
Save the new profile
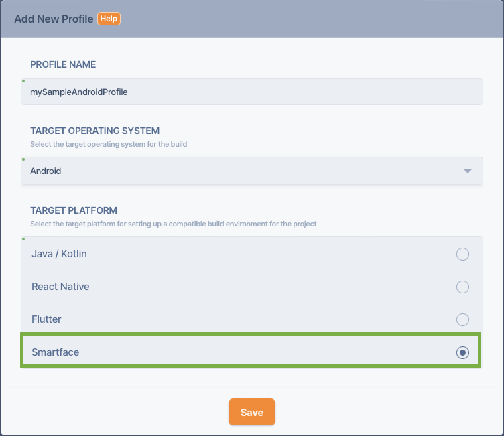[252, 412]
